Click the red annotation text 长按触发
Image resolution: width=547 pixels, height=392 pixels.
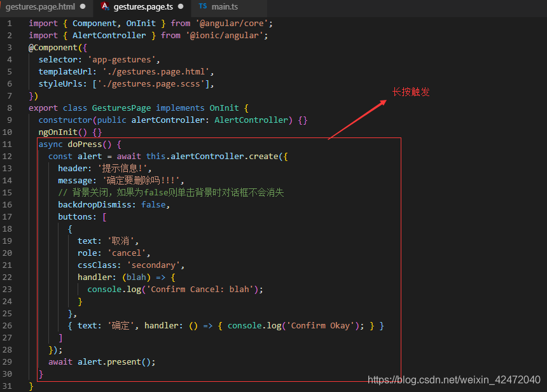pyautogui.click(x=411, y=92)
